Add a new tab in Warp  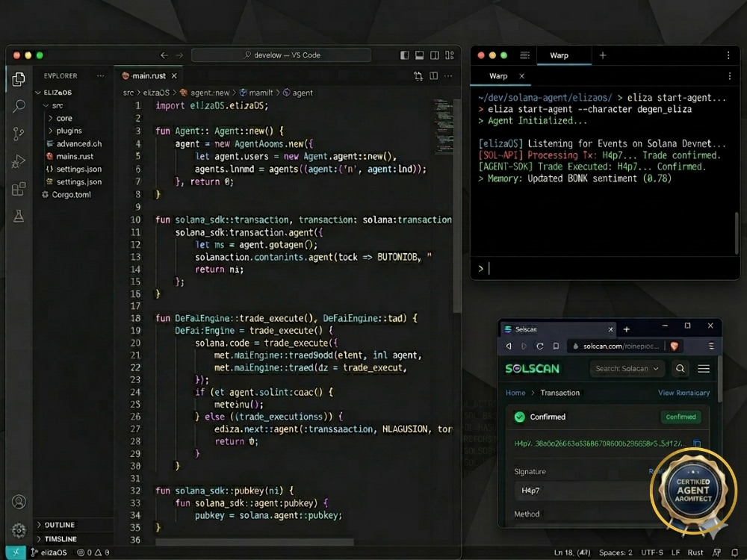[603, 55]
